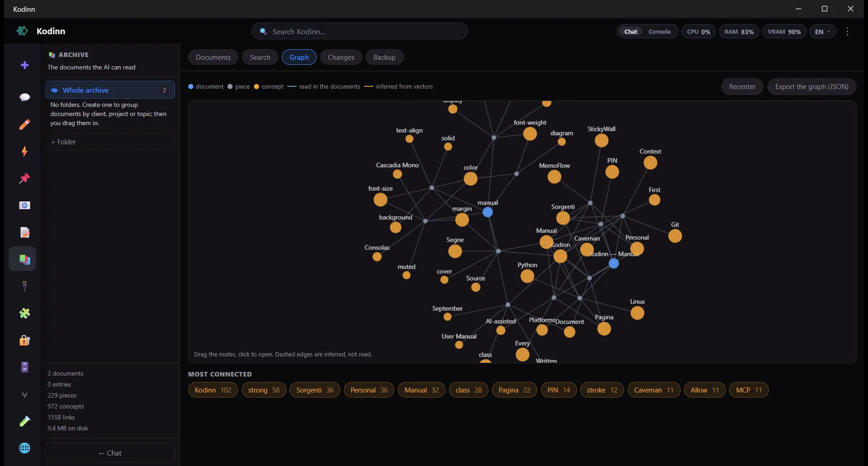The image size is (868, 466).
Task: Open the Documents tab
Action: (213, 57)
